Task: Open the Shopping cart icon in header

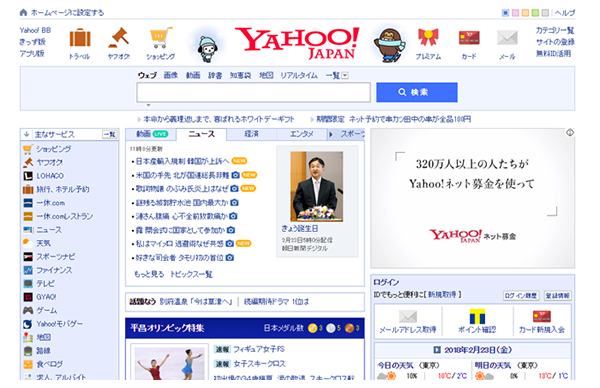Action: coord(160,37)
